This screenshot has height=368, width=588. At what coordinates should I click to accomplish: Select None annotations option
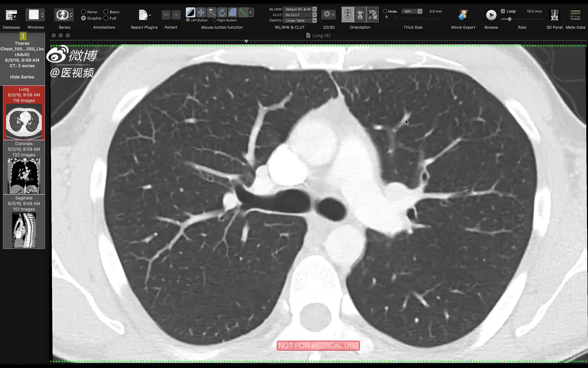click(x=83, y=12)
